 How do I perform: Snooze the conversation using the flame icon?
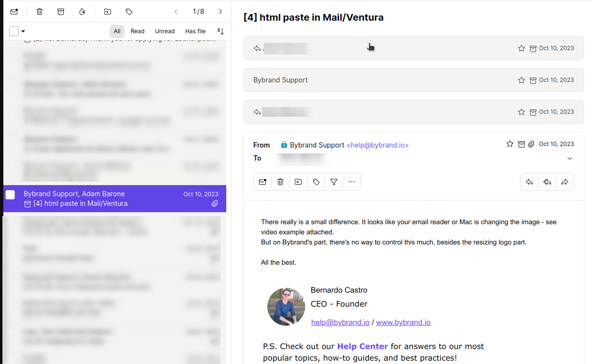(x=82, y=12)
